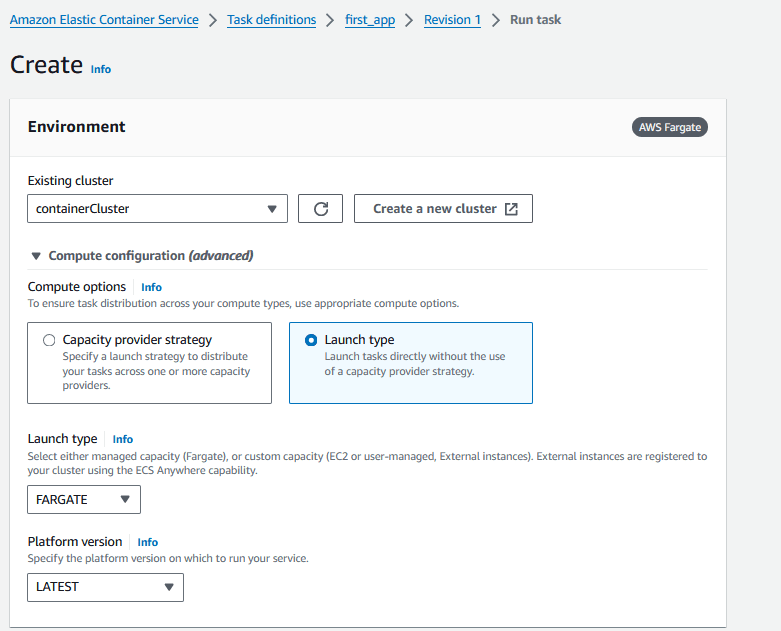Viewport: 781px width, 631px height.
Task: Select the Launch type radio option
Action: [311, 340]
